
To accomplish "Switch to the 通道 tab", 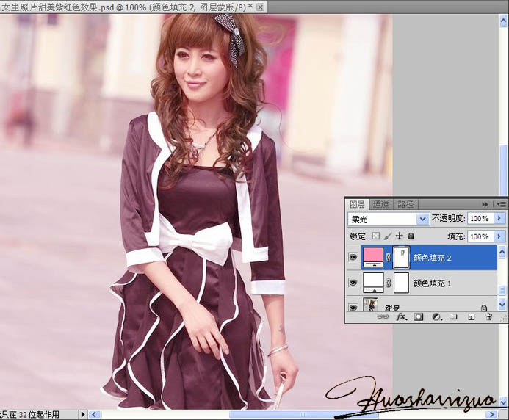I will 380,204.
